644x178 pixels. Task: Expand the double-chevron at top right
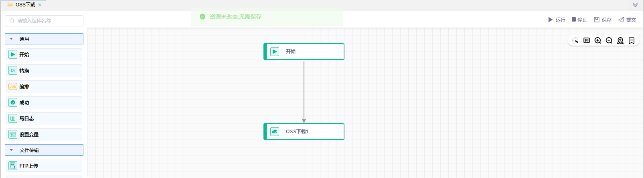[x=635, y=5]
